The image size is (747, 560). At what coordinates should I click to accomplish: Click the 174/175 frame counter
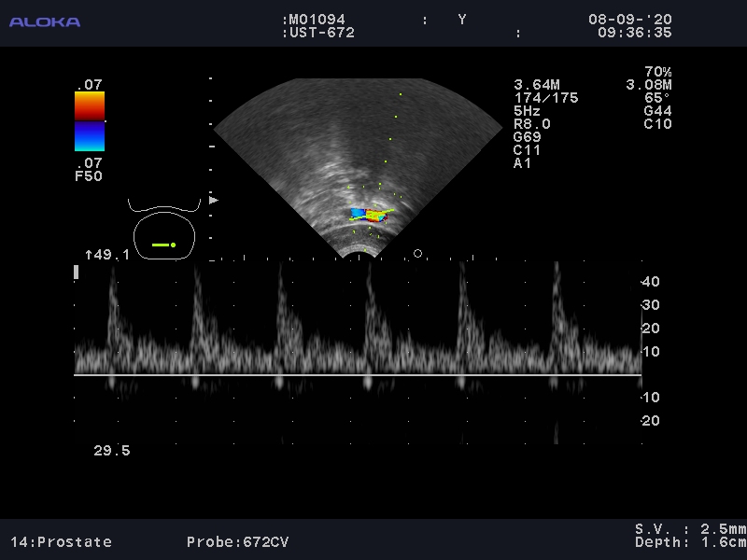546,98
